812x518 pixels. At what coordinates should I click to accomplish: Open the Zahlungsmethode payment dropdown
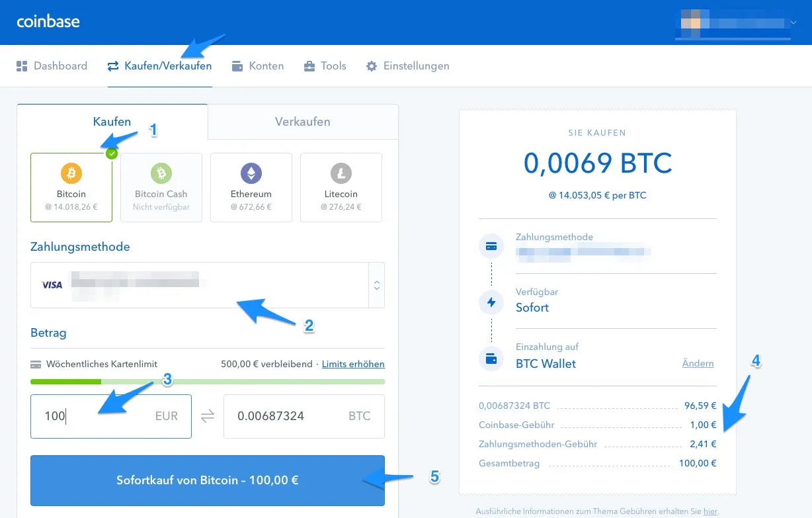point(376,285)
